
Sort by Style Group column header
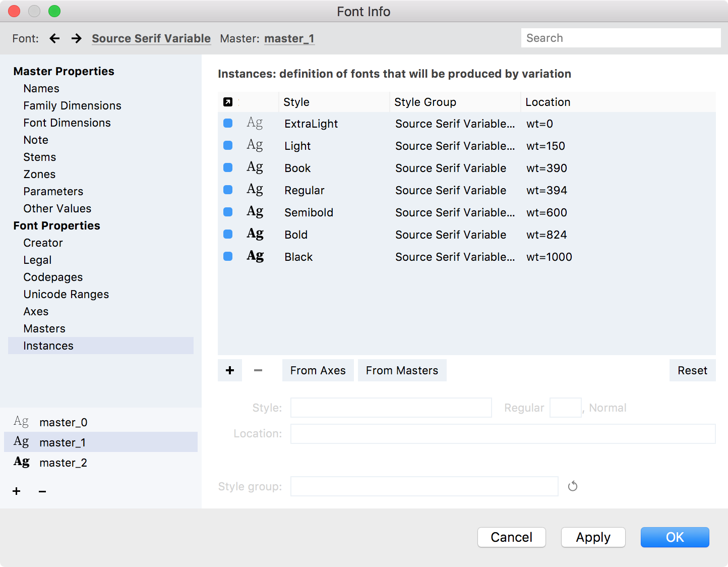point(455,102)
